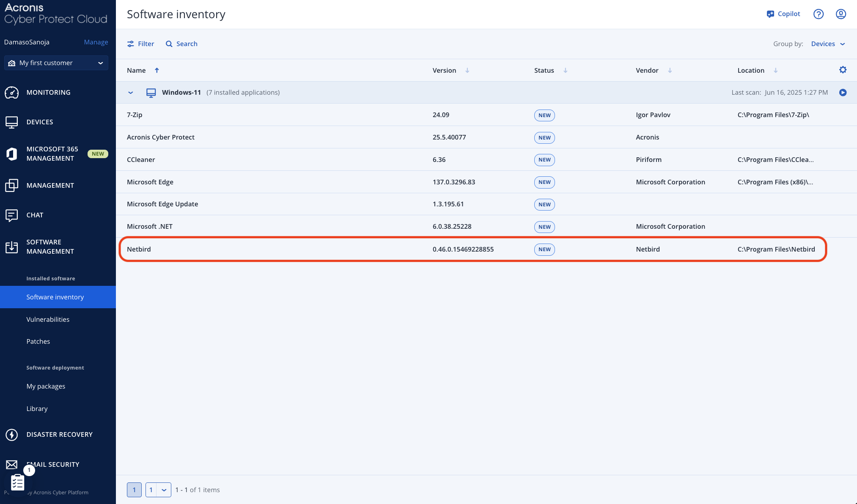Click location C:\Program Files\7-Zip\
The height and width of the screenshot is (504, 857).
click(773, 115)
